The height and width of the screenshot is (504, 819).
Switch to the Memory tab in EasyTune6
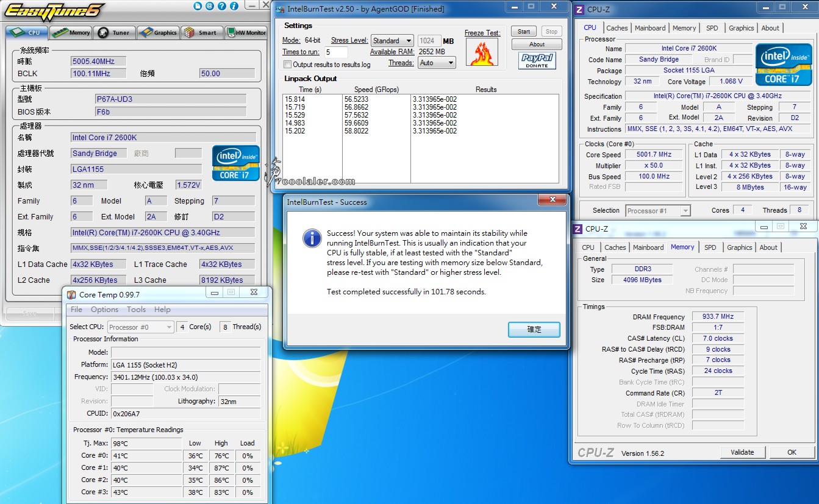pyautogui.click(x=71, y=33)
